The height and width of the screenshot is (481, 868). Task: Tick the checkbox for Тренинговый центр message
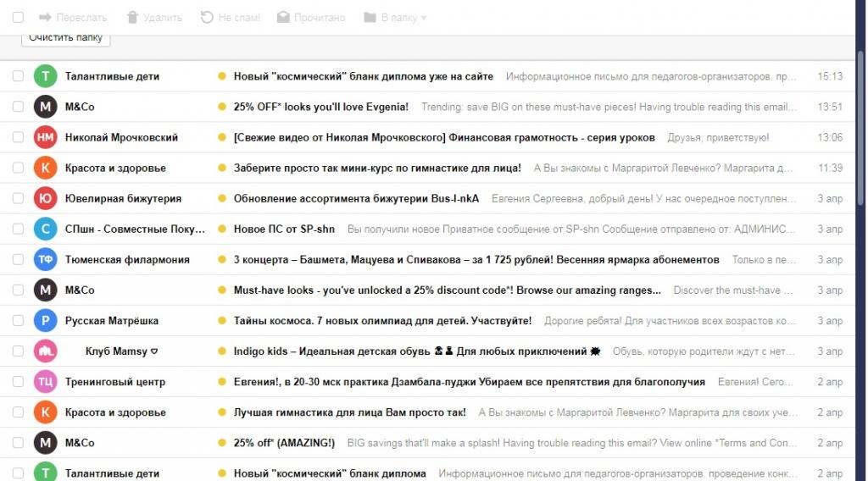click(x=18, y=382)
